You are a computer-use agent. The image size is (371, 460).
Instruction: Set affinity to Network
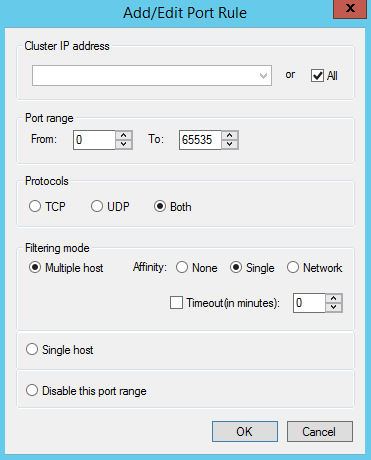pos(293,267)
